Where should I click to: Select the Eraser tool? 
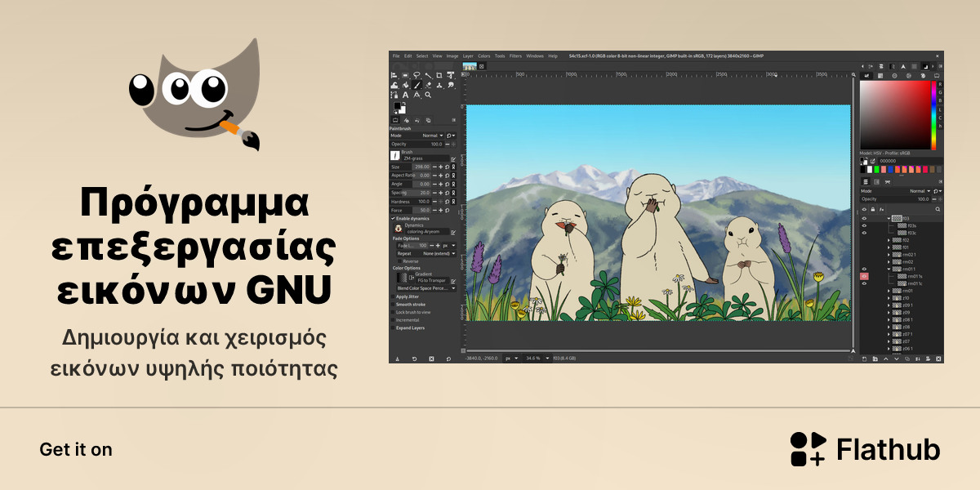tap(428, 85)
